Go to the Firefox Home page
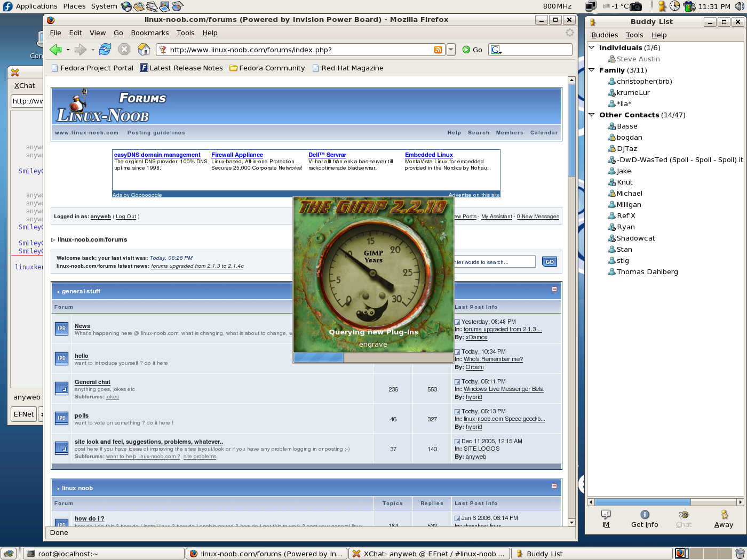 [x=144, y=50]
